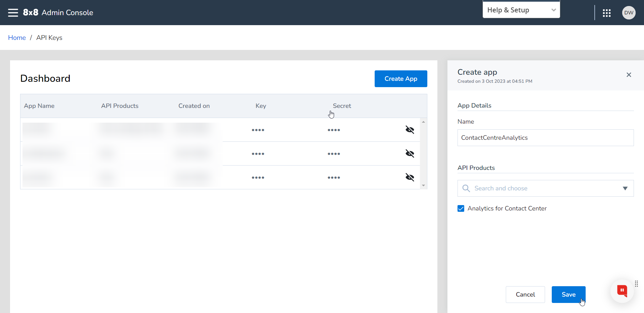
Task: Click the hidden key dots in second row
Action: click(x=258, y=154)
